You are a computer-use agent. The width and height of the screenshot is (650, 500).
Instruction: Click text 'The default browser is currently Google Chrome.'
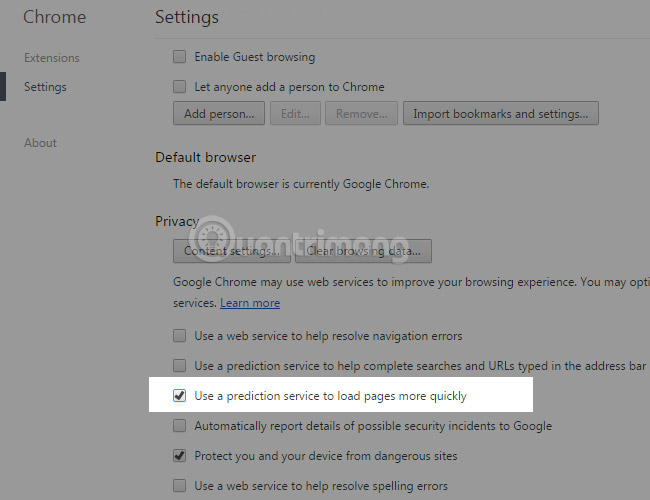301,184
